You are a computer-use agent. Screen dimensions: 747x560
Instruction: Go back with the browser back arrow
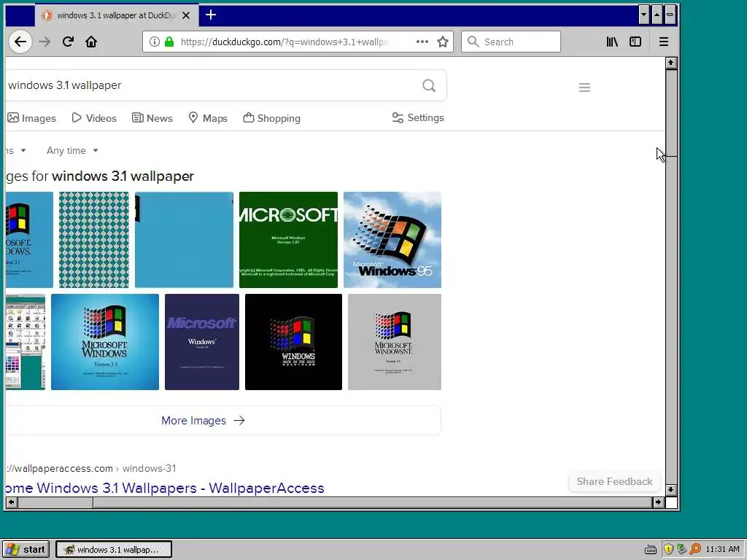20,42
